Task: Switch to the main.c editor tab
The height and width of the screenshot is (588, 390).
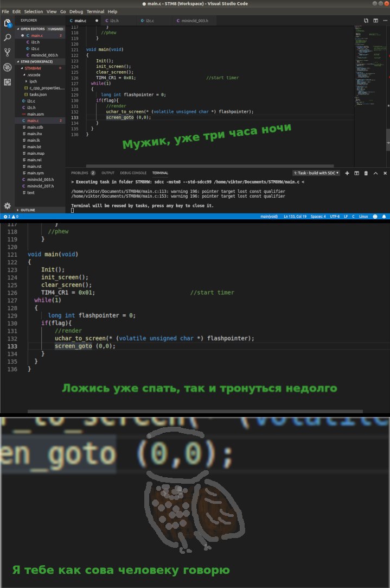Action: (83, 21)
